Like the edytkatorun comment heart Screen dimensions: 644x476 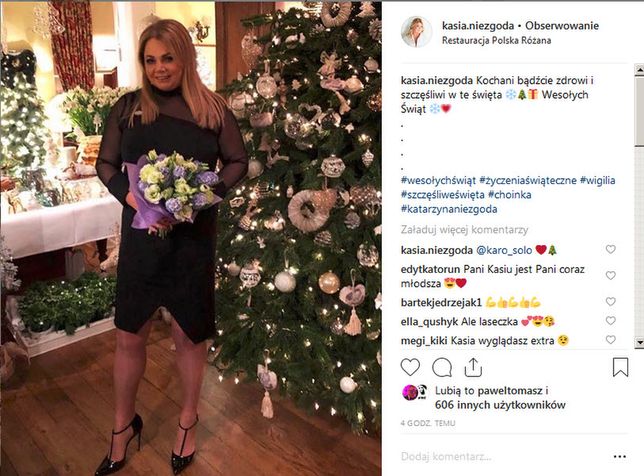coord(611,275)
